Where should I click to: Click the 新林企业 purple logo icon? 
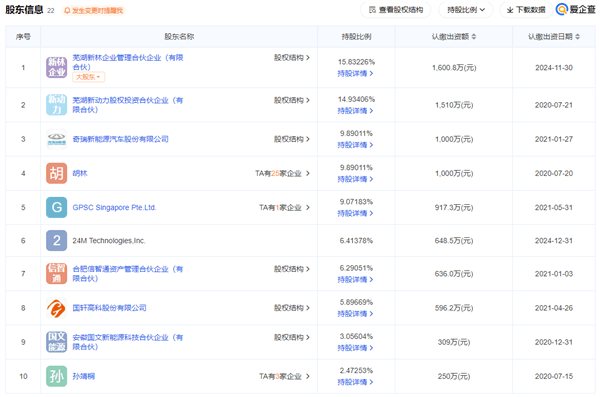click(57, 67)
